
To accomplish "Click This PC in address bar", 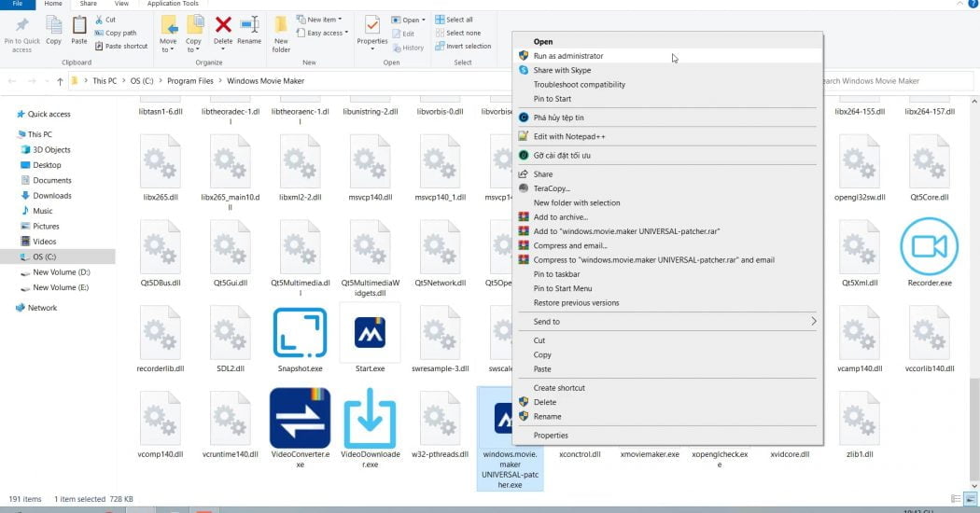I will pos(105,81).
